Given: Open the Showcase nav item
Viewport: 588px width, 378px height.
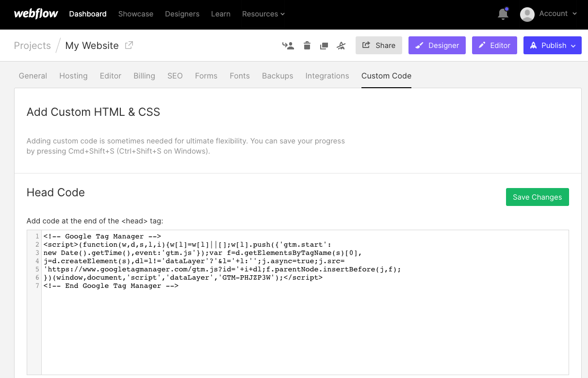Looking at the screenshot, I should tap(136, 14).
